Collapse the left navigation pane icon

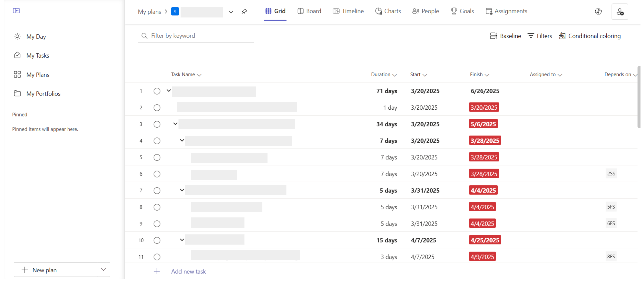pyautogui.click(x=16, y=11)
